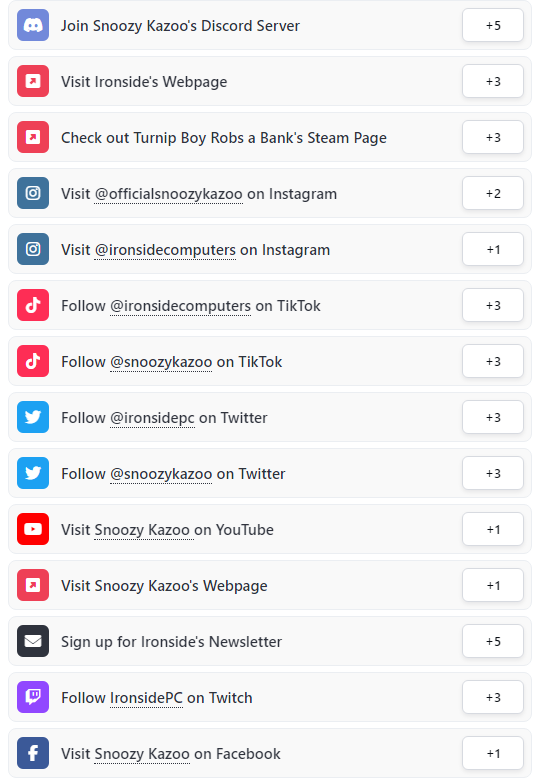Expand the Check out Turnip Boy Steam Page entry

[x=270, y=137]
